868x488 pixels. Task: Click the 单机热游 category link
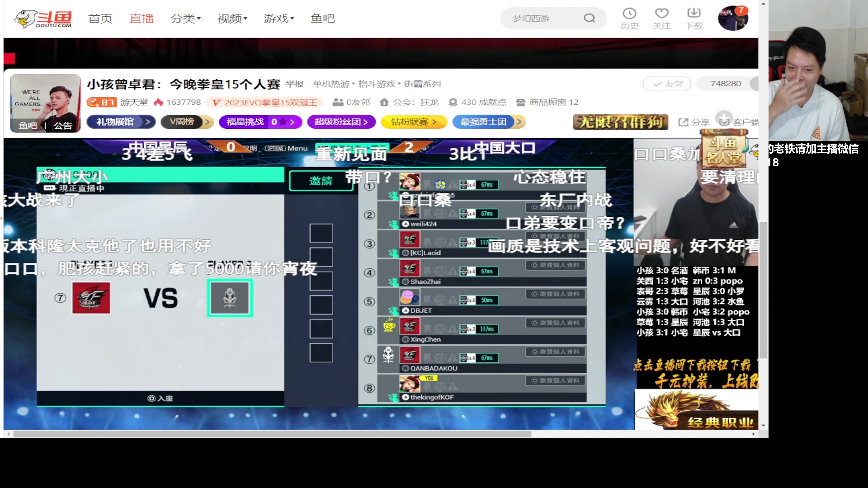pos(331,84)
